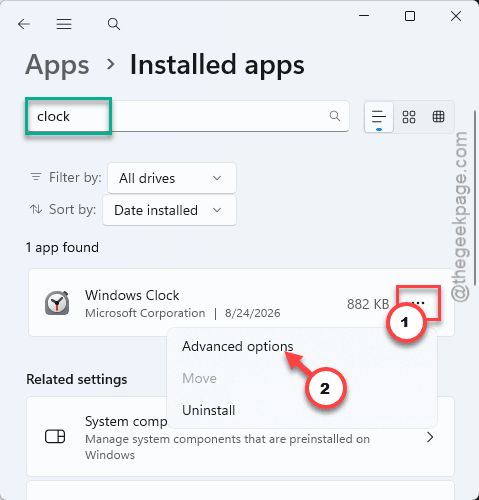479x500 pixels.
Task: Open the Date installed sort dropdown
Action: point(169,210)
